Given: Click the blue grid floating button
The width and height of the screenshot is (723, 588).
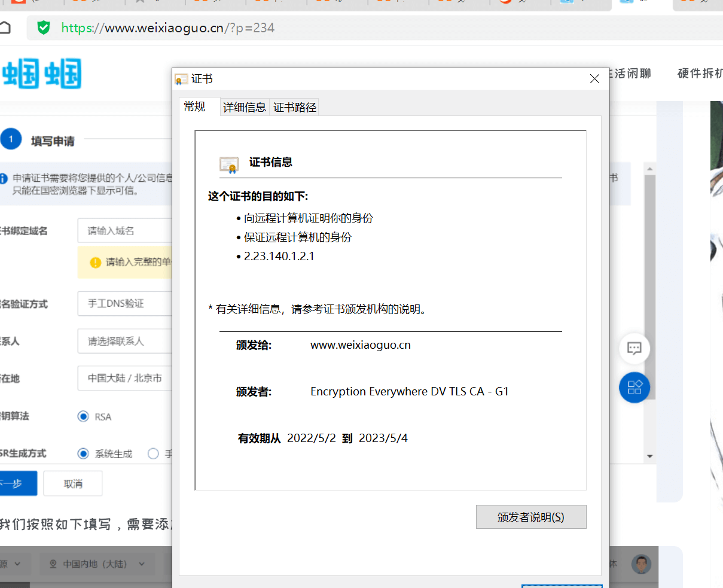Looking at the screenshot, I should (634, 387).
